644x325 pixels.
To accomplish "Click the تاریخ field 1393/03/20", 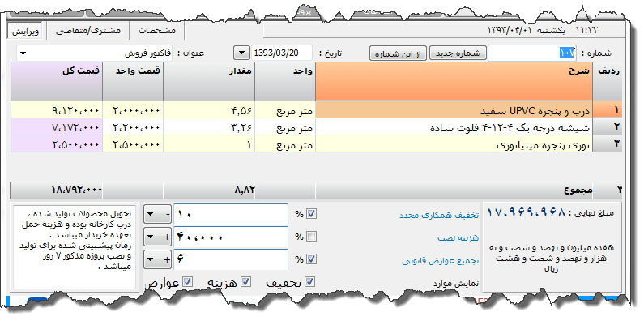I will (281, 53).
